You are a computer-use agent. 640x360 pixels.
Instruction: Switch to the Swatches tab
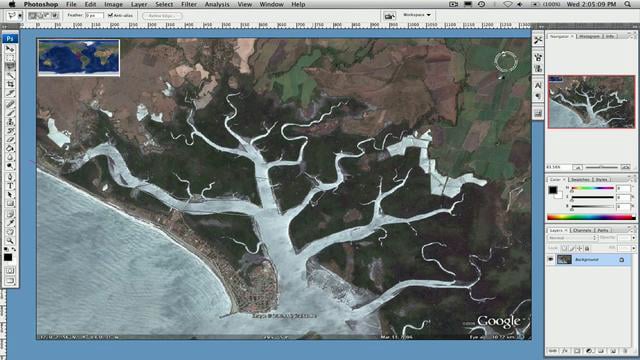(580, 180)
